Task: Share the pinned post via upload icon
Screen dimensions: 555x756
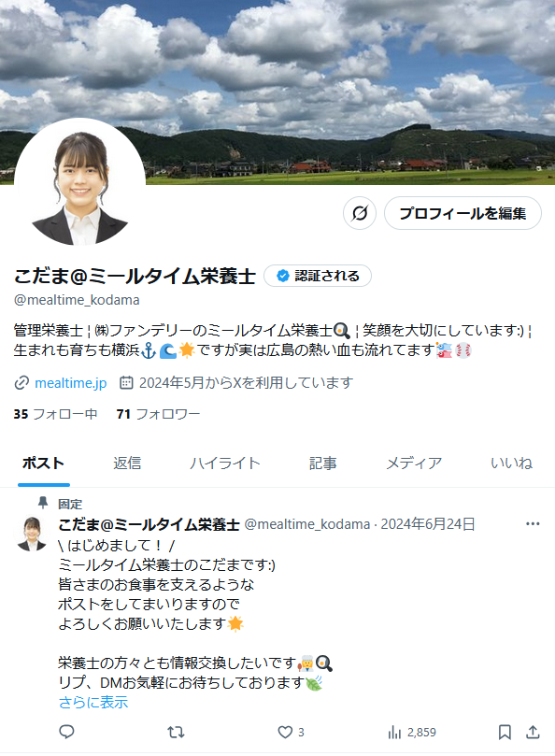Action: pos(533,733)
